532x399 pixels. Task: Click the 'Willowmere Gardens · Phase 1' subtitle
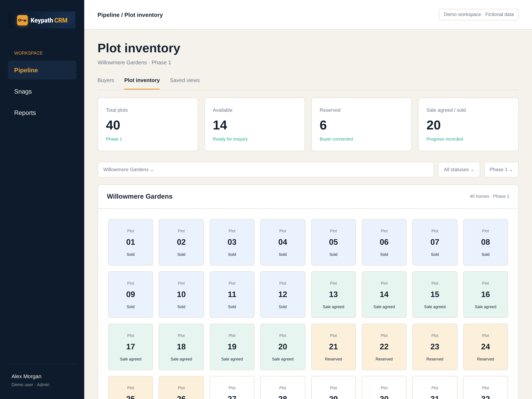(x=134, y=63)
